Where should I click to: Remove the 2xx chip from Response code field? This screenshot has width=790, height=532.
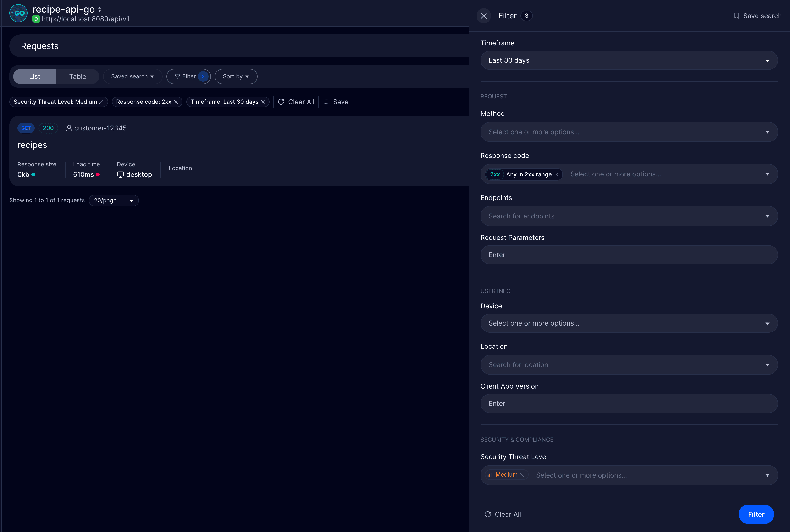click(556, 174)
